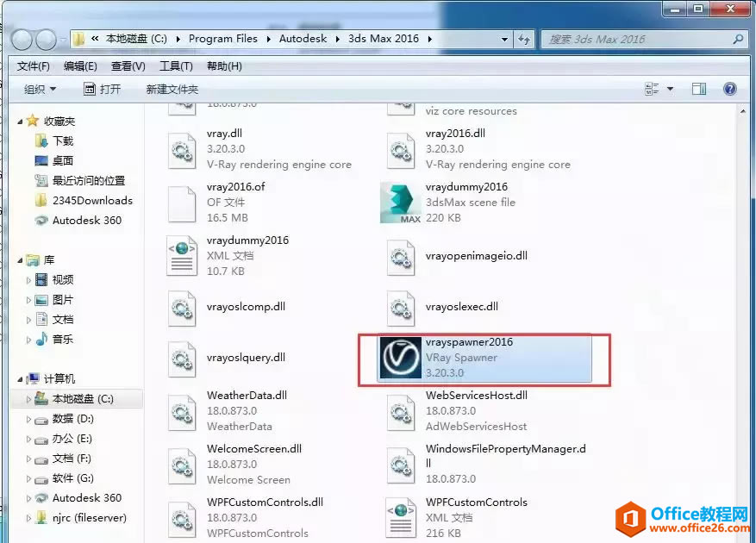Open Autodesk 360 under favorites
This screenshot has width=756, height=543.
(x=87, y=220)
